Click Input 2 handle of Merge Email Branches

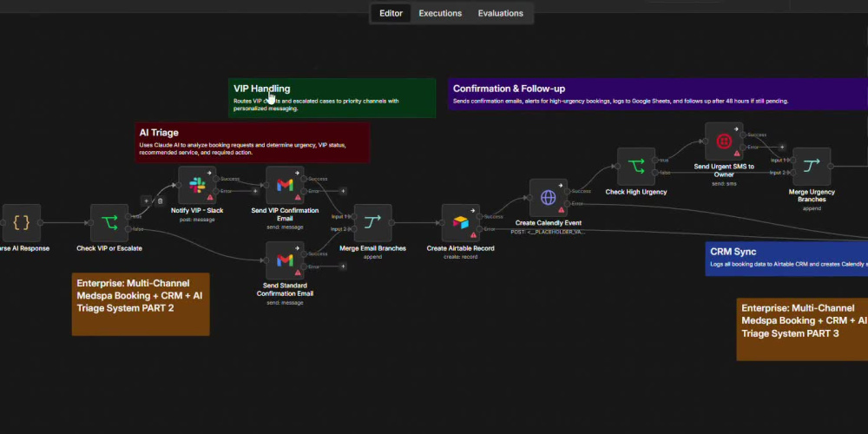pyautogui.click(x=352, y=229)
